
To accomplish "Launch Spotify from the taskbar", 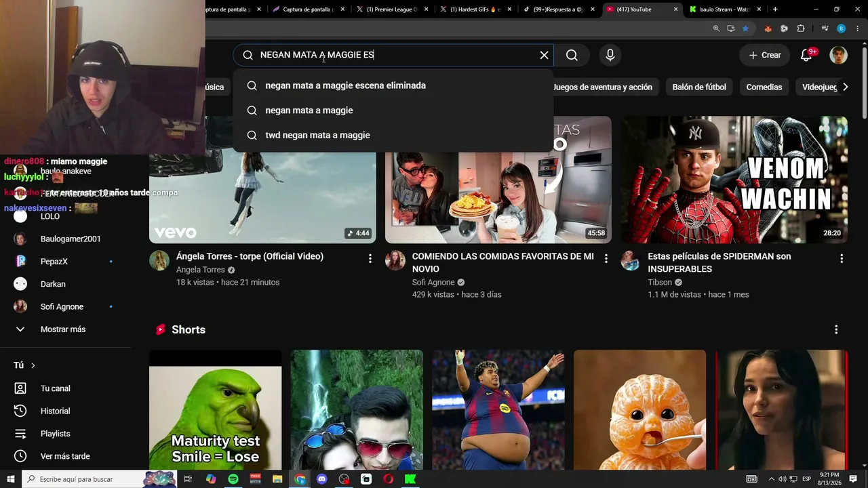I will point(233,479).
